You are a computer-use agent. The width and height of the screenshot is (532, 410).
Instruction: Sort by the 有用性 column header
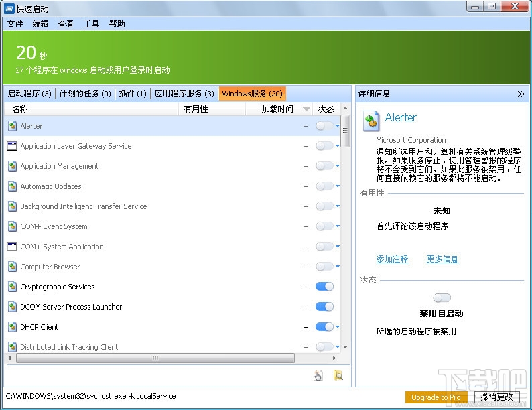pos(211,109)
